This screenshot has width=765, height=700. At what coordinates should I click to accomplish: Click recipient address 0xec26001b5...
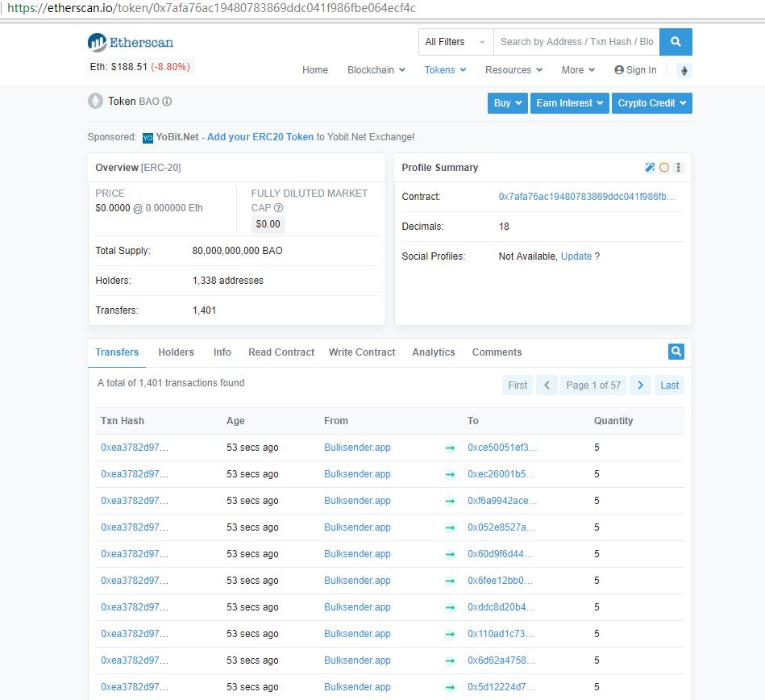pos(501,474)
